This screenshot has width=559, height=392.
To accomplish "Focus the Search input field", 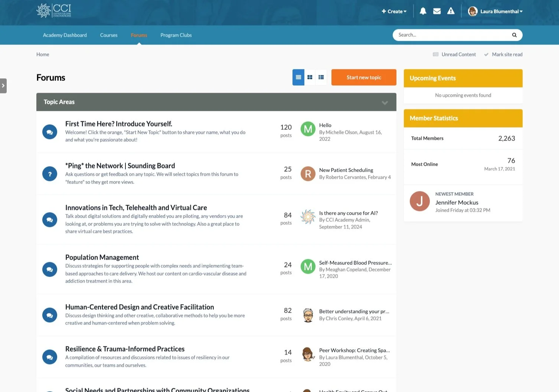I will click(453, 35).
